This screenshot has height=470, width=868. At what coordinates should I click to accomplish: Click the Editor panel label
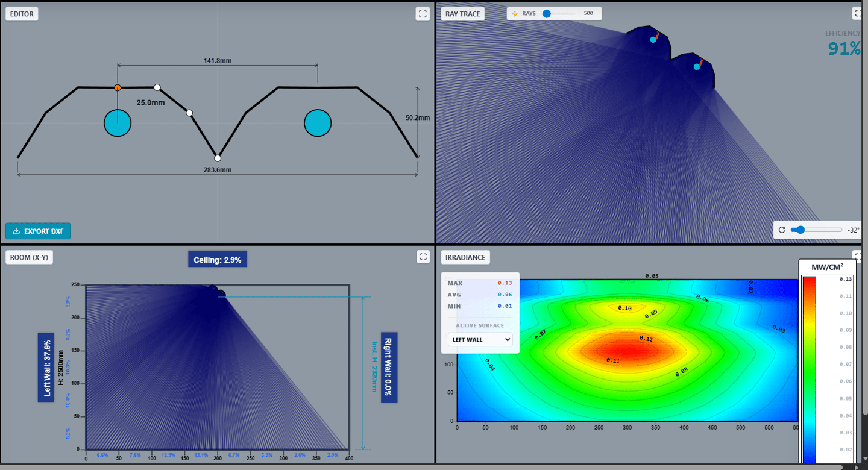tap(22, 14)
